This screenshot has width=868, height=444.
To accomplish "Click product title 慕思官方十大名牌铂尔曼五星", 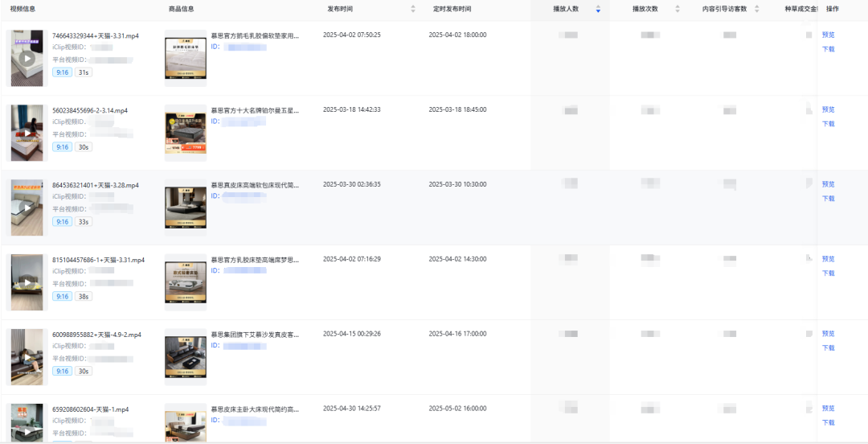I will pos(256,110).
